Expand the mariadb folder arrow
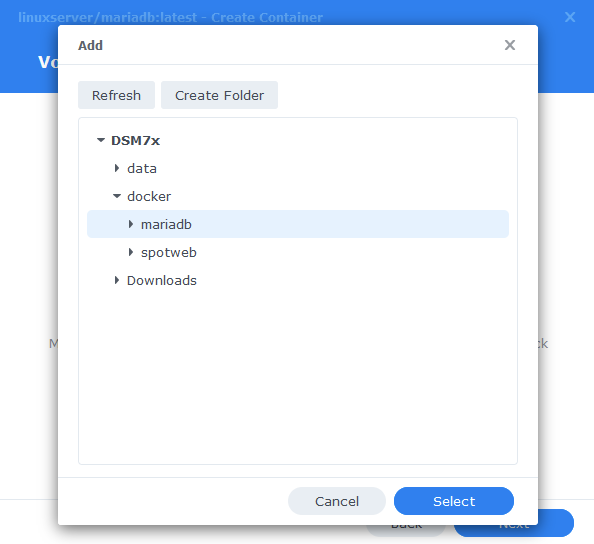This screenshot has width=594, height=544. click(131, 224)
